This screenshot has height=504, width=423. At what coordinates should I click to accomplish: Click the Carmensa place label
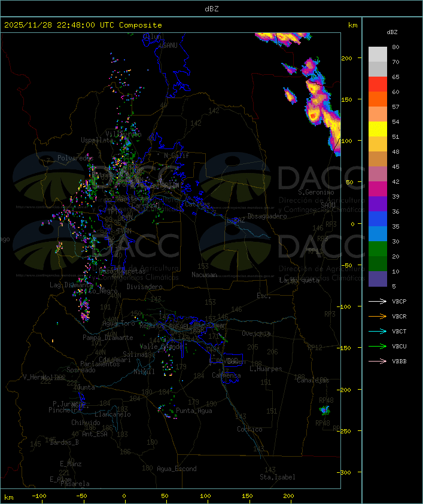(x=226, y=375)
